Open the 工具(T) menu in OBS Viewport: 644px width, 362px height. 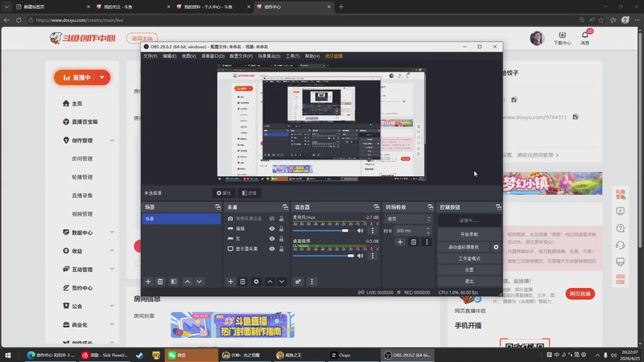point(292,56)
